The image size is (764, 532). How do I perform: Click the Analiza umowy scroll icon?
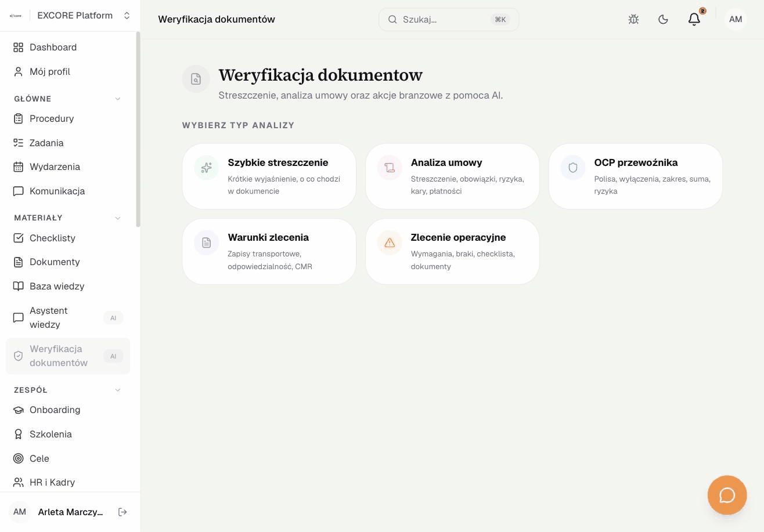point(390,168)
